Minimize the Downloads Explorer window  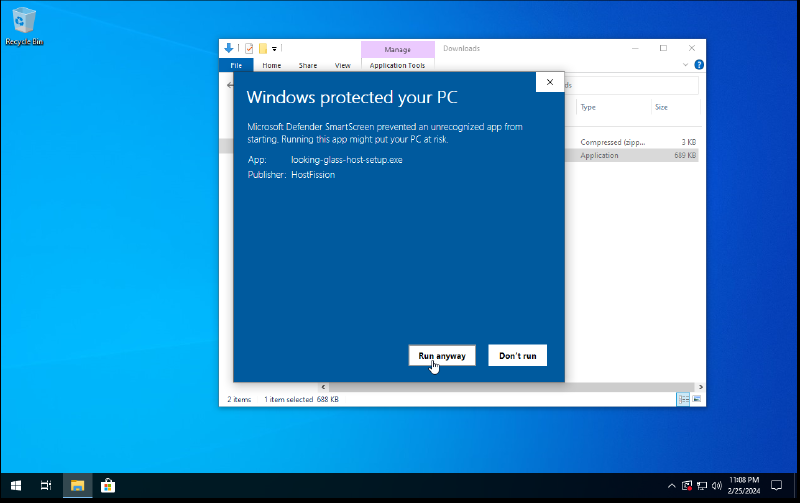[x=635, y=48]
